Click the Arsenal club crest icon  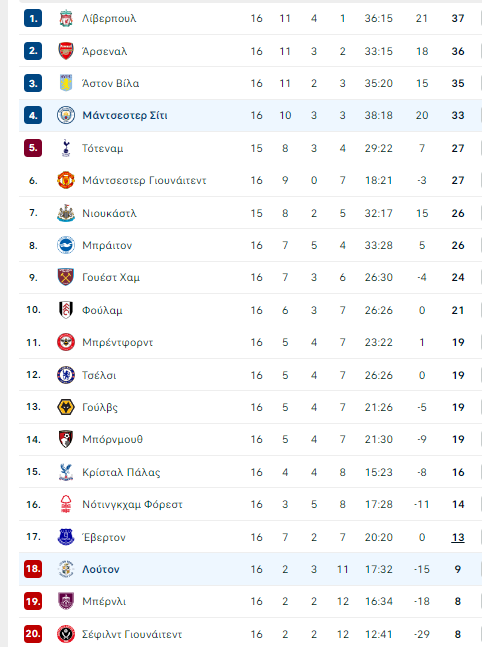pos(66,51)
